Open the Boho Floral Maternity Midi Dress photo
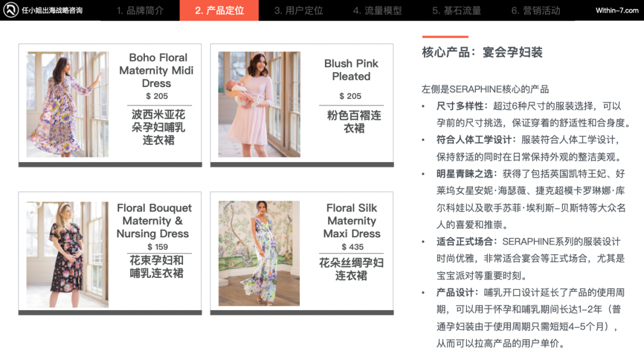The image size is (644, 362). [67, 104]
